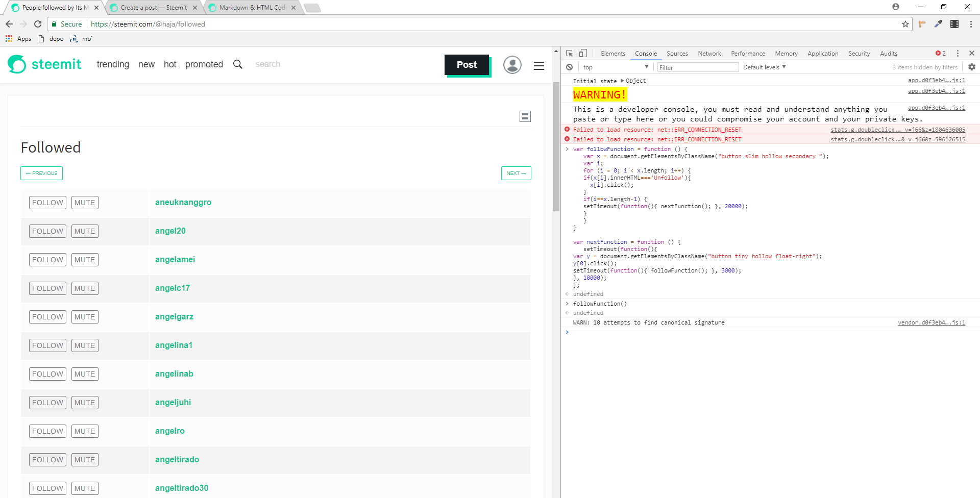The height and width of the screenshot is (498, 980).
Task: Open the hot menu link
Action: pyautogui.click(x=170, y=64)
